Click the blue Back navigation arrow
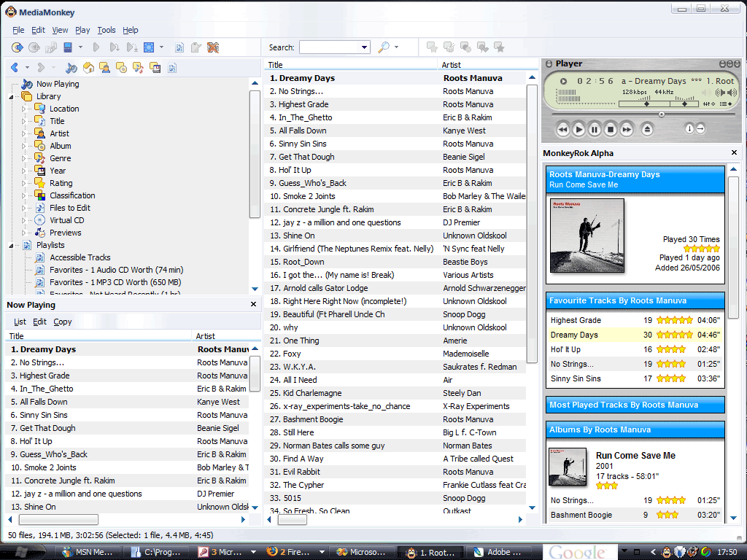This screenshot has height=560, width=747. click(x=15, y=68)
